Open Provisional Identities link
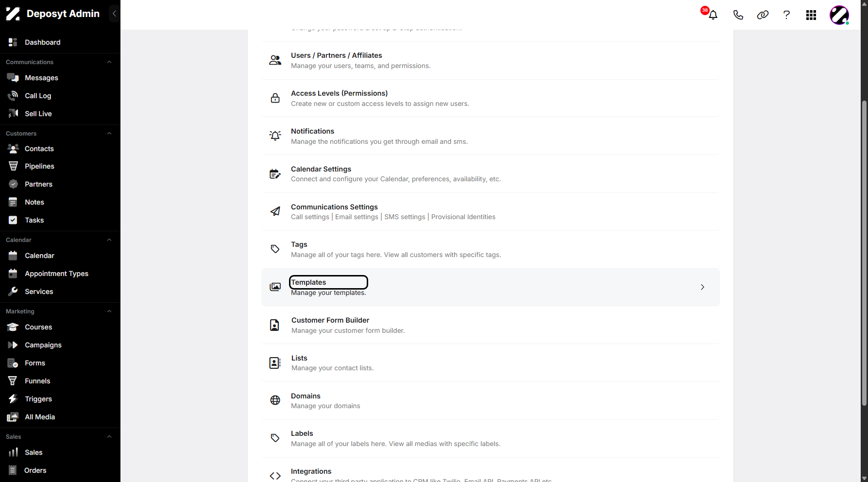This screenshot has width=868, height=482. (x=463, y=217)
